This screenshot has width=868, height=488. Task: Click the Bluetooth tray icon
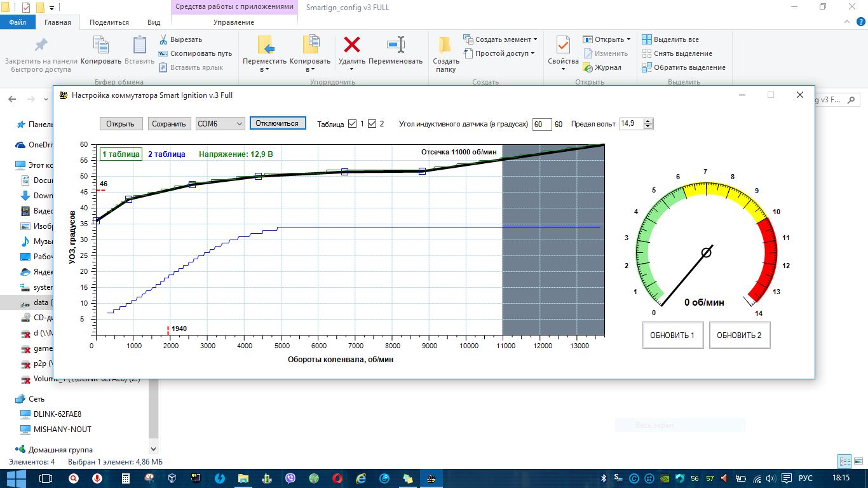coord(604,478)
